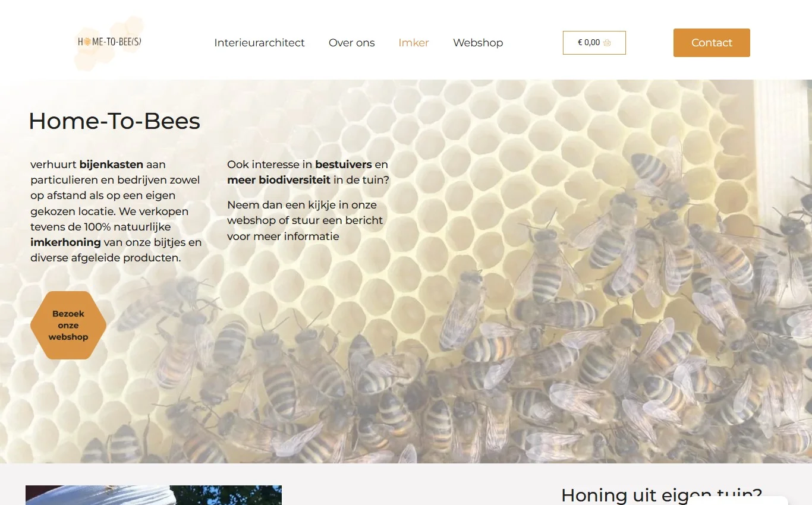Go to the Webshop section

coord(478,42)
